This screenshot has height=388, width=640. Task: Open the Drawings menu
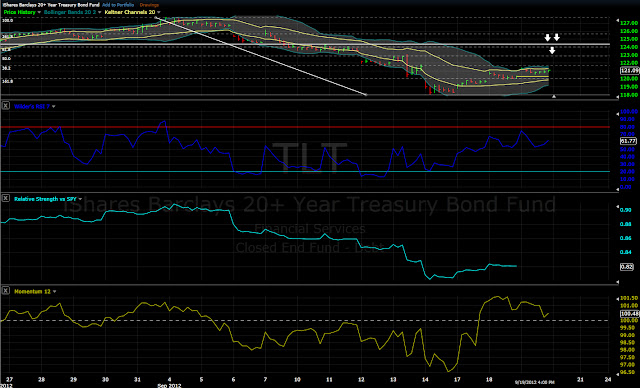(149, 5)
